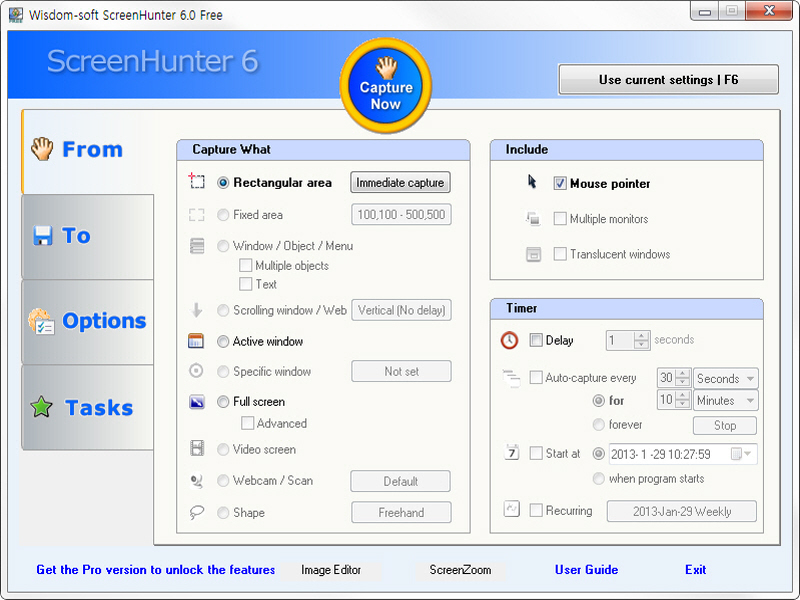Click Immediate capture button

[401, 183]
